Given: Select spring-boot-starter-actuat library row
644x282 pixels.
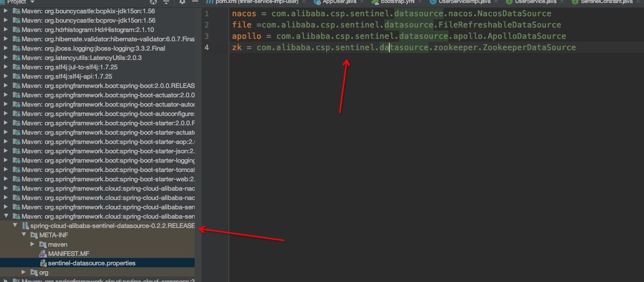Looking at the screenshot, I should point(97,133).
